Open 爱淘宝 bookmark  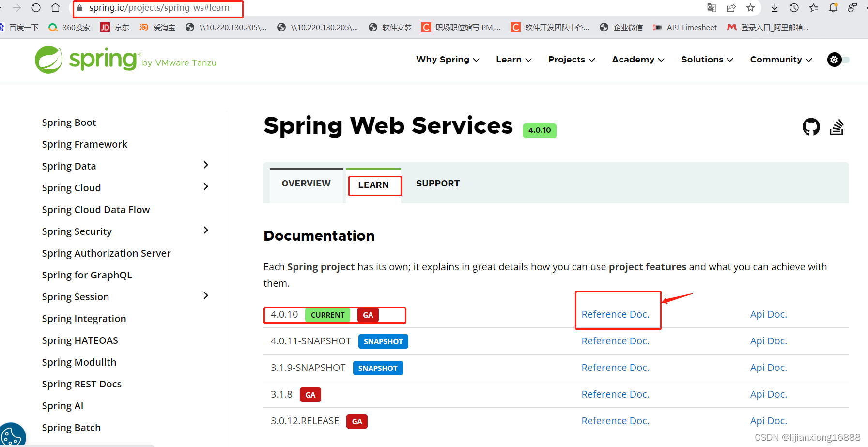click(157, 28)
